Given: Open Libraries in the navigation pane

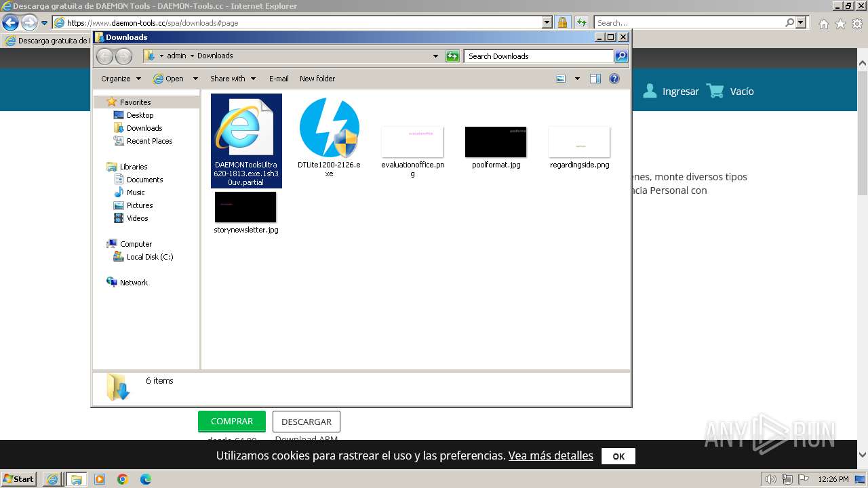Looking at the screenshot, I should tap(134, 167).
